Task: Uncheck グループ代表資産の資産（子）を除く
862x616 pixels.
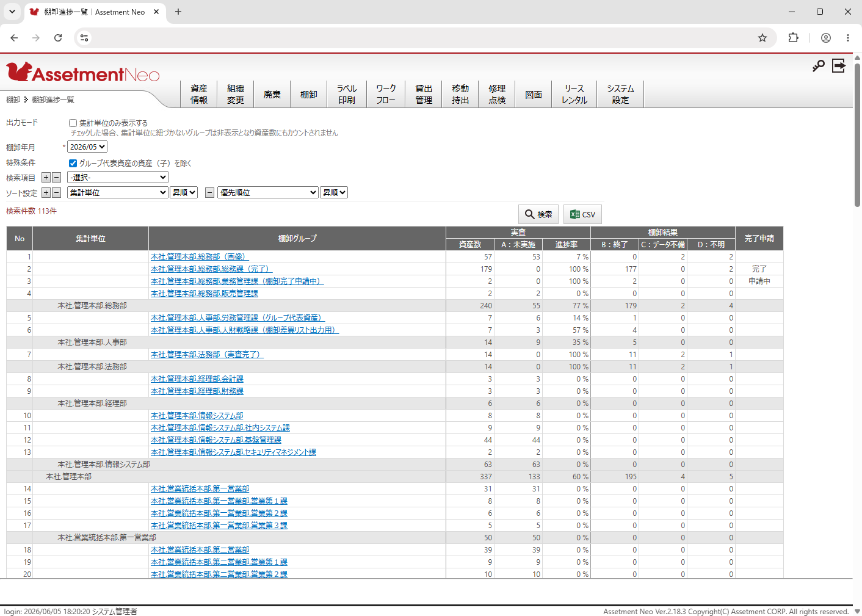Action: (73, 163)
